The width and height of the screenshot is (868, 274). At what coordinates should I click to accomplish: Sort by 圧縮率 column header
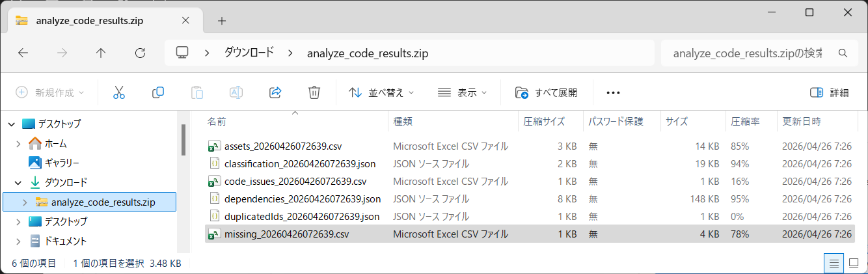point(746,121)
